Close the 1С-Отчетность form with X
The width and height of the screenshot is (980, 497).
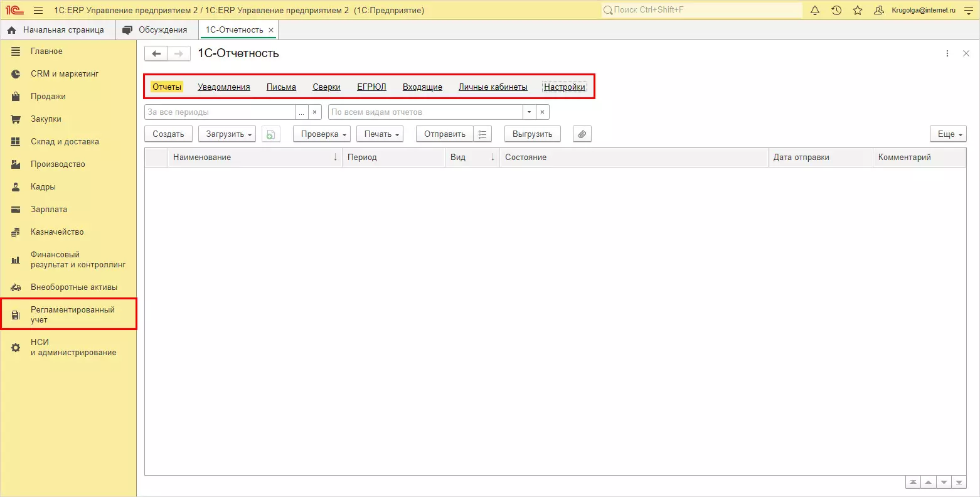(966, 54)
